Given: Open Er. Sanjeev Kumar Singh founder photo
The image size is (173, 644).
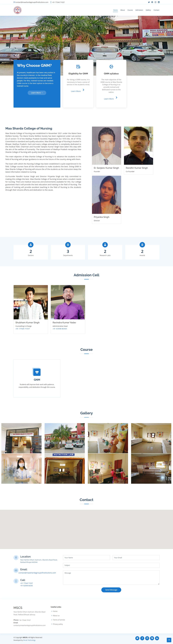Looking at the screenshot, I should pyautogui.click(x=107, y=146).
